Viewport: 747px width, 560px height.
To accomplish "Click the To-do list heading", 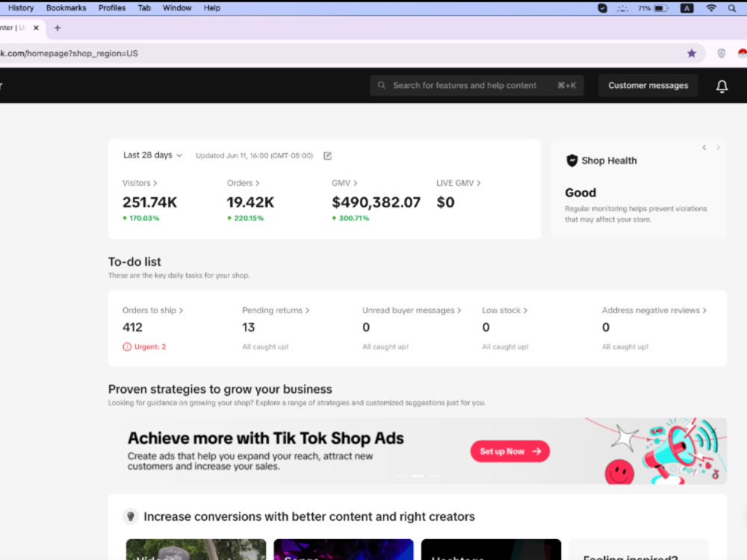I will (x=134, y=262).
